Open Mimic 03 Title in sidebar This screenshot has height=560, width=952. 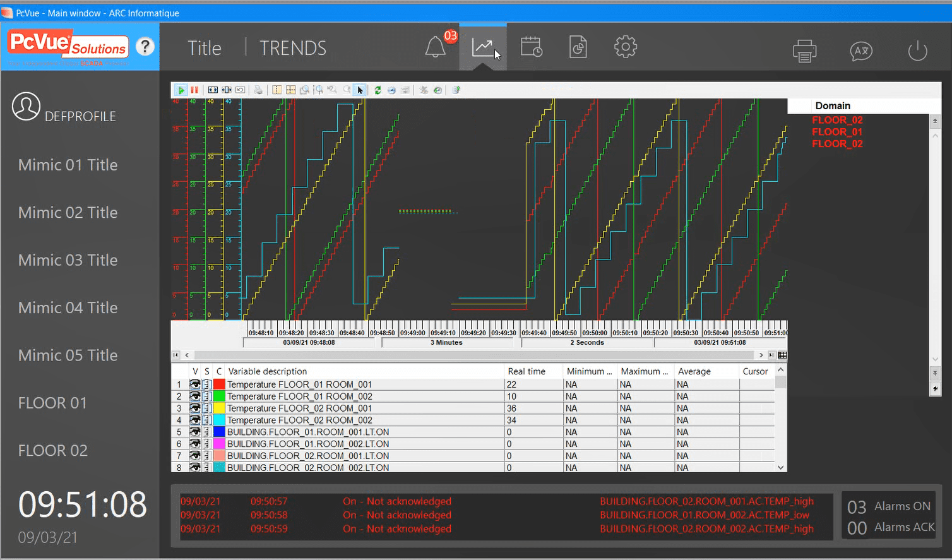coord(68,260)
